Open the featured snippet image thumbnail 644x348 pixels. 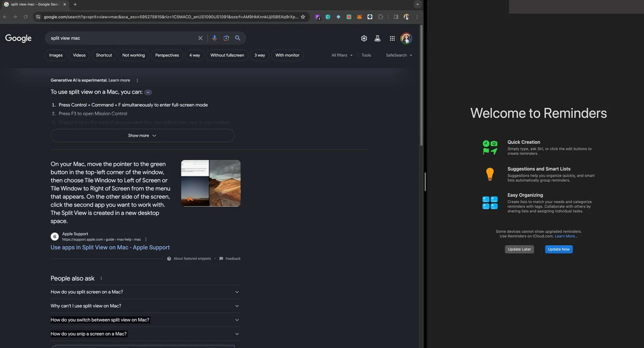(x=211, y=183)
